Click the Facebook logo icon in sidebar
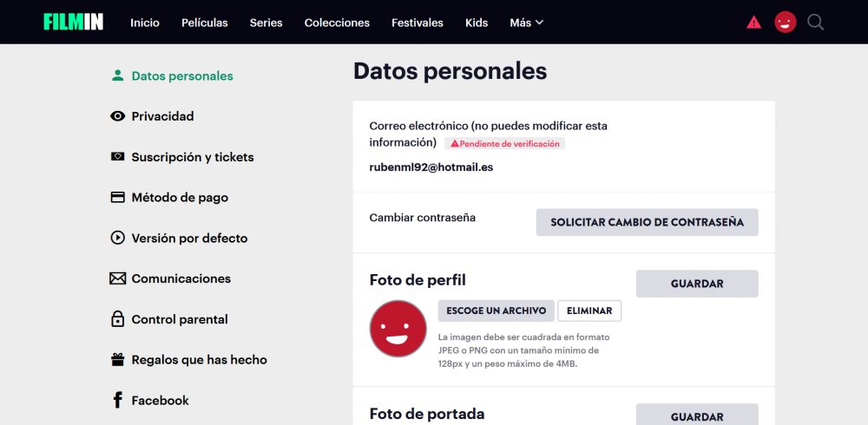The width and height of the screenshot is (868, 425). point(118,401)
